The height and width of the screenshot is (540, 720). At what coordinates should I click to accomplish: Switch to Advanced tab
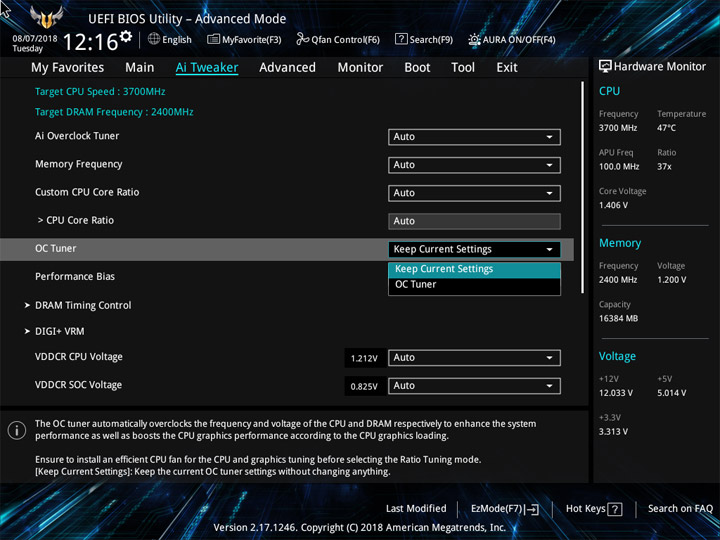[287, 68]
